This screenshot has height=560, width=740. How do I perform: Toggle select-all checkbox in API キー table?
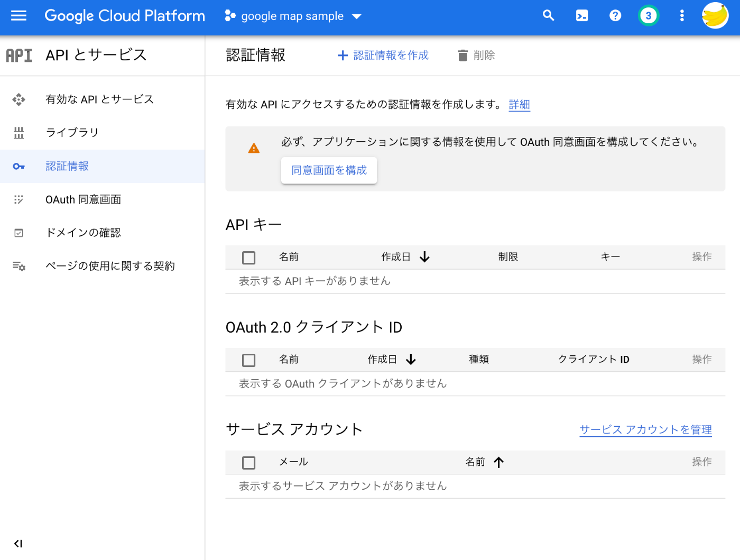(x=248, y=258)
